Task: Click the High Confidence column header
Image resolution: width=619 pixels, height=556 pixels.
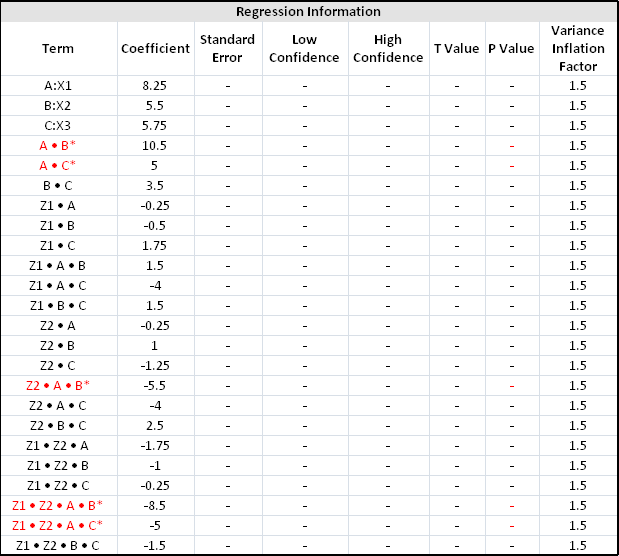Action: 388,48
